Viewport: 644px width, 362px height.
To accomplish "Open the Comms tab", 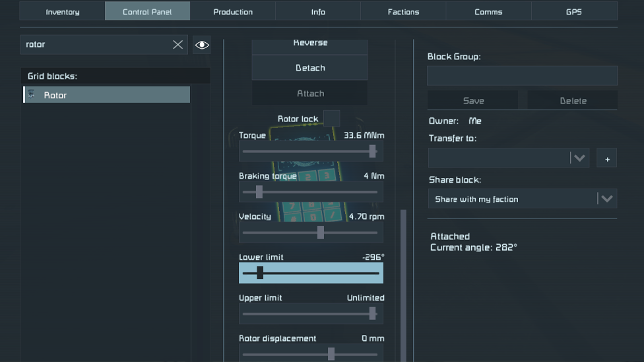I will [x=488, y=11].
